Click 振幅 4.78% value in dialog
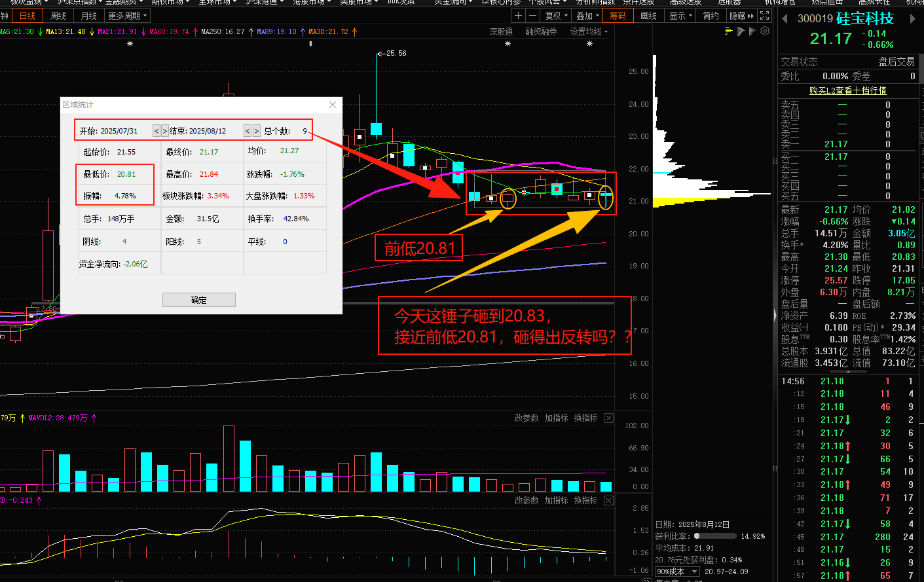924x582 pixels. point(125,196)
